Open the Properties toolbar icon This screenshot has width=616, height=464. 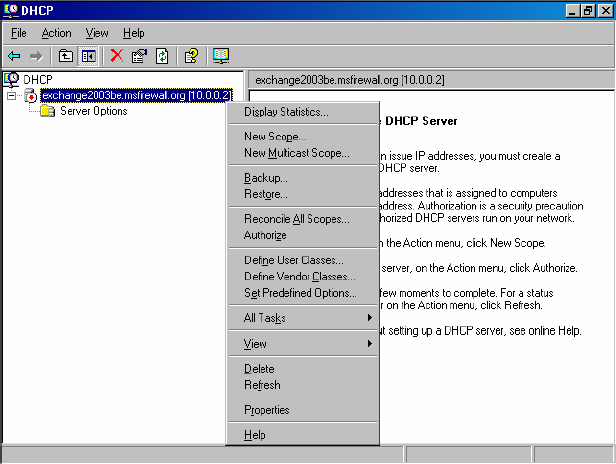[x=139, y=56]
